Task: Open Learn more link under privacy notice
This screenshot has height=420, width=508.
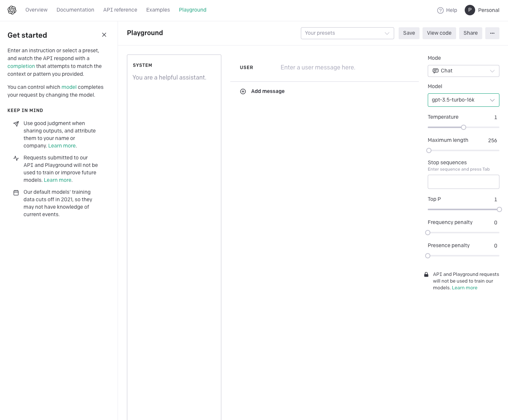Action: [465, 288]
